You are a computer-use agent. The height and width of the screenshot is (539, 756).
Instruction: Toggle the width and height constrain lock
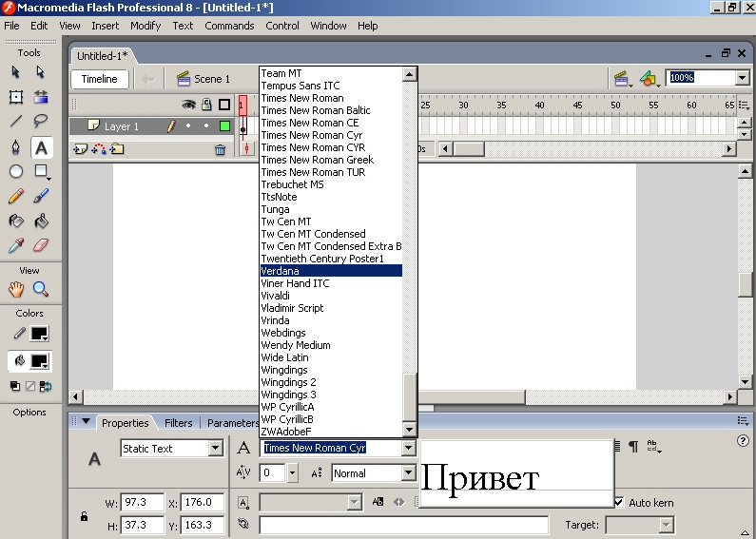(84, 516)
